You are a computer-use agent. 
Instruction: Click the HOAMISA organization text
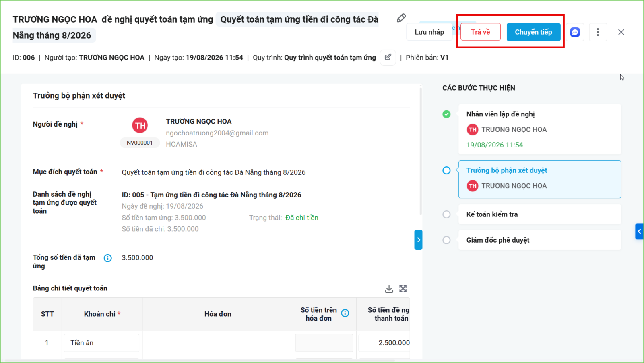[182, 144]
